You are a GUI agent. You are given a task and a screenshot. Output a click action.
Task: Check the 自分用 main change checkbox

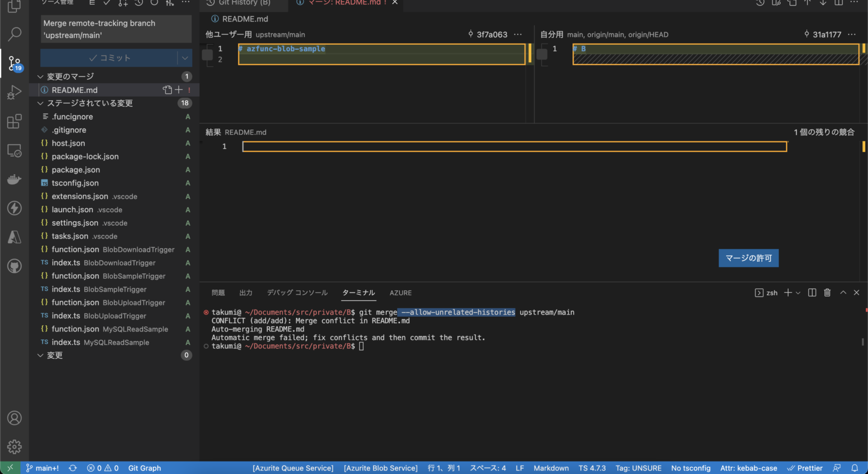[542, 54]
